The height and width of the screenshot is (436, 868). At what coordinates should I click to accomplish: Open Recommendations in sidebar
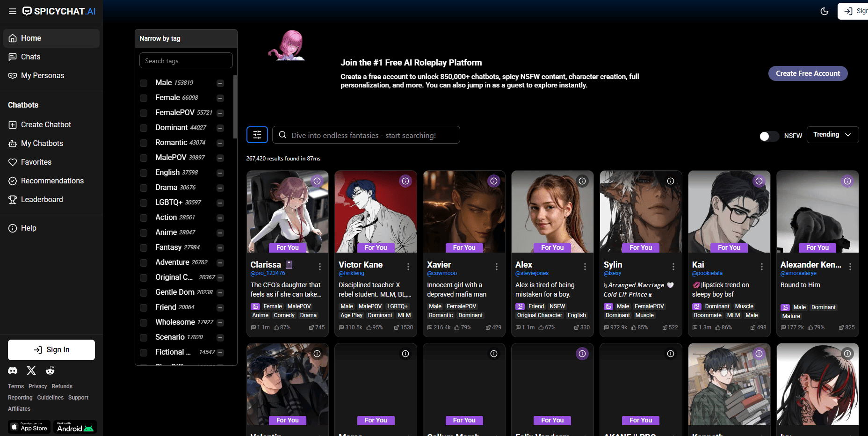coord(51,181)
